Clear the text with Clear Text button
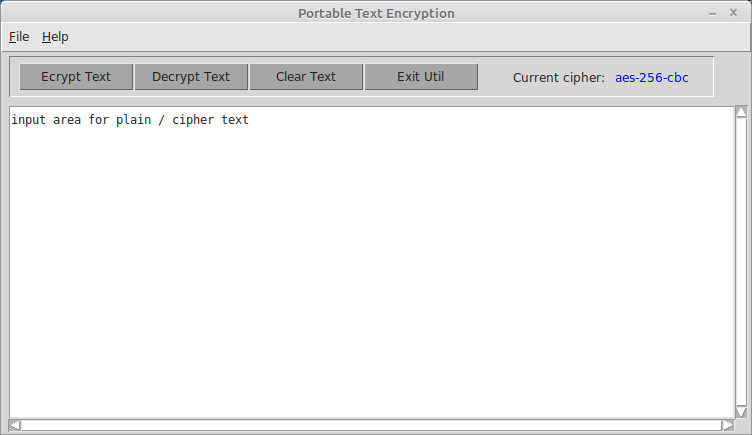The image size is (752, 435). point(306,77)
